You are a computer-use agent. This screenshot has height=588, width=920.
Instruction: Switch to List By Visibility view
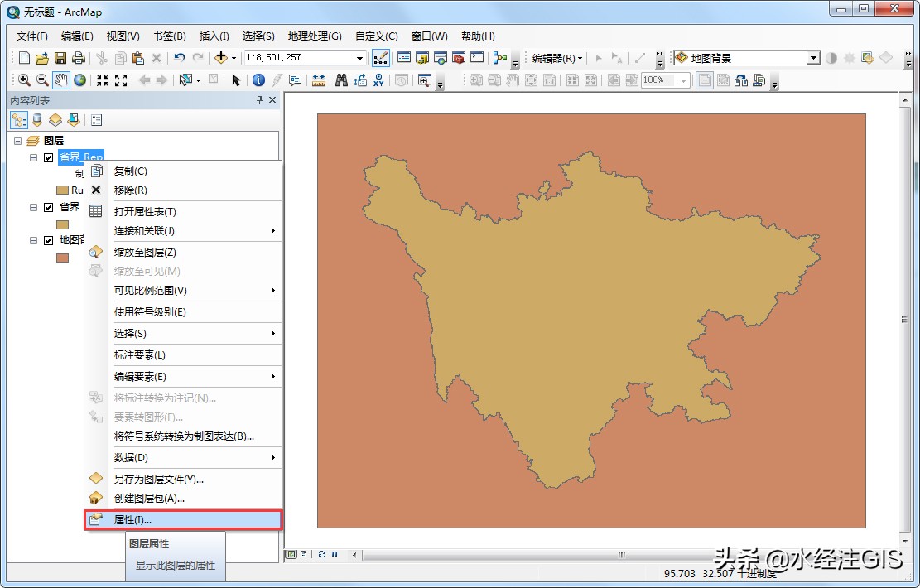pyautogui.click(x=55, y=120)
